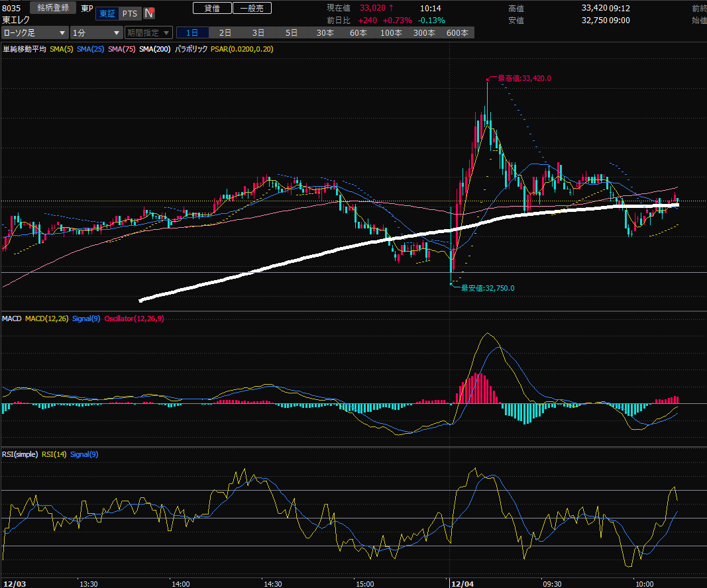Show the 30本 bar count tab
Image resolution: width=707 pixels, height=588 pixels.
[x=325, y=32]
